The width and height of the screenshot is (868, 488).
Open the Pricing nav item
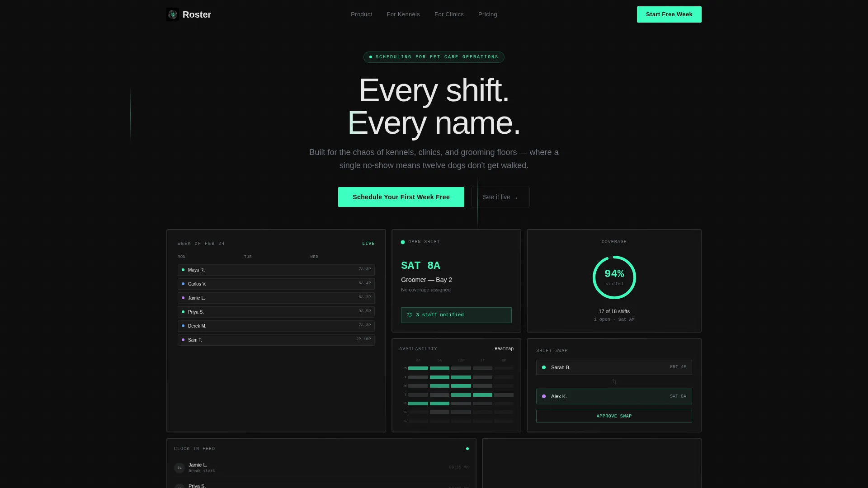487,14
